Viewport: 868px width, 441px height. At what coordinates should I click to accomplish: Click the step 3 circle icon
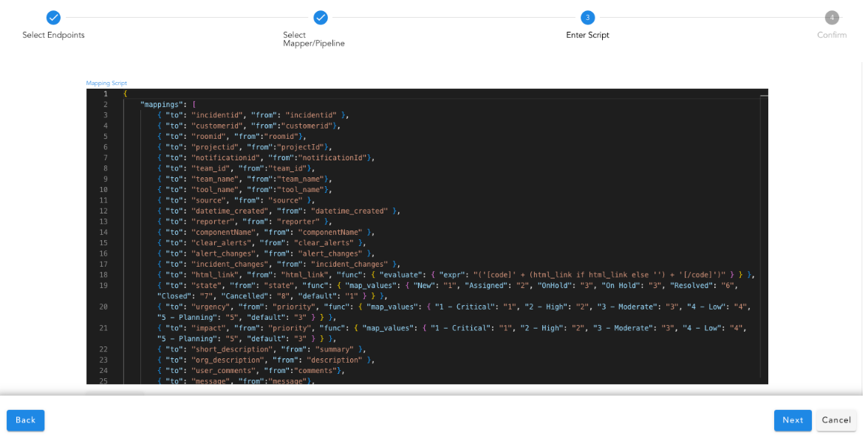click(x=587, y=18)
